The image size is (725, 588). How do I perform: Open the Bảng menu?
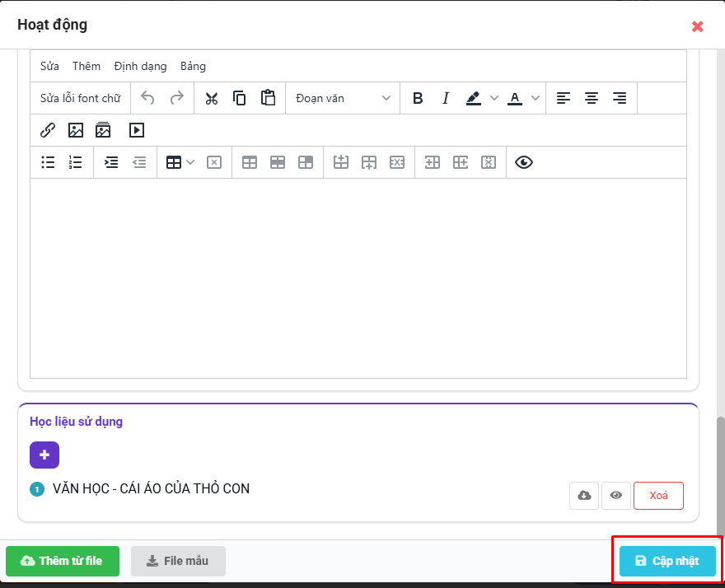[x=193, y=66]
